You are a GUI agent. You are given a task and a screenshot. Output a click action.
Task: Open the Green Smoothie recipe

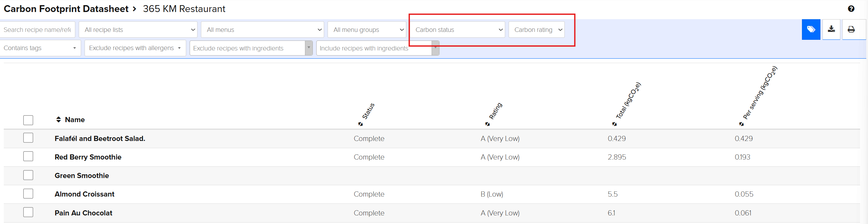click(x=82, y=176)
